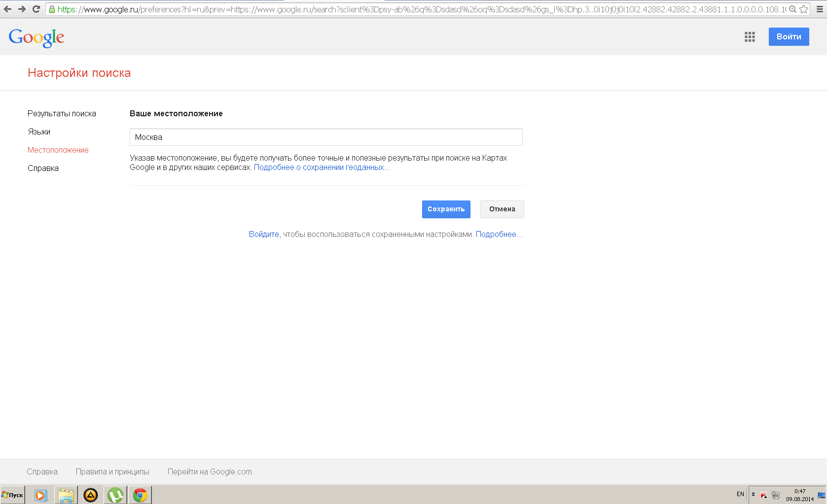
Task: Open the Правила и принципы footer link
Action: coord(112,472)
